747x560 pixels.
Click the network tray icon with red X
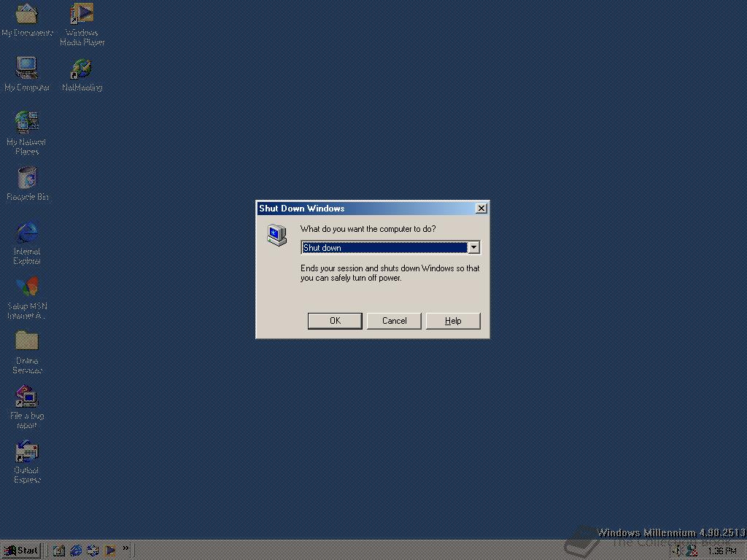point(692,551)
